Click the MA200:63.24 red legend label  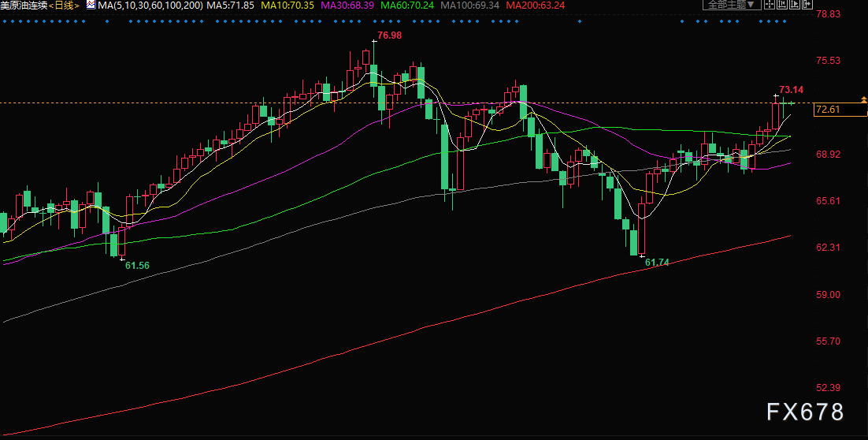click(x=536, y=5)
